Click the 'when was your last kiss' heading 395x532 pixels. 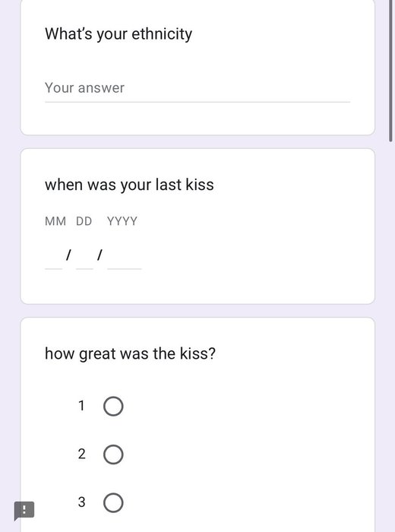click(x=129, y=185)
